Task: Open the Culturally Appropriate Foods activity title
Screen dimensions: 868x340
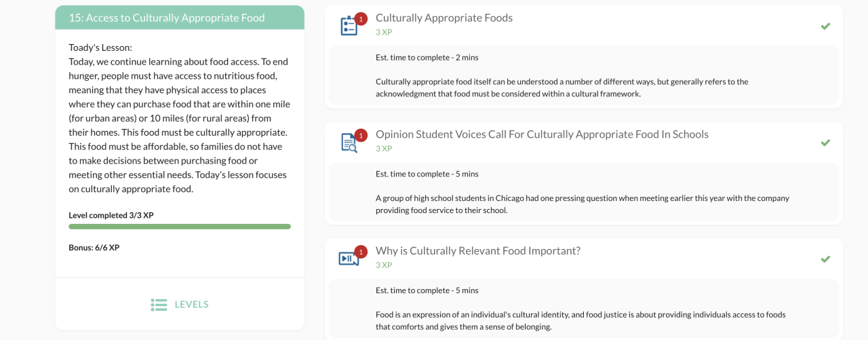Action: [444, 18]
